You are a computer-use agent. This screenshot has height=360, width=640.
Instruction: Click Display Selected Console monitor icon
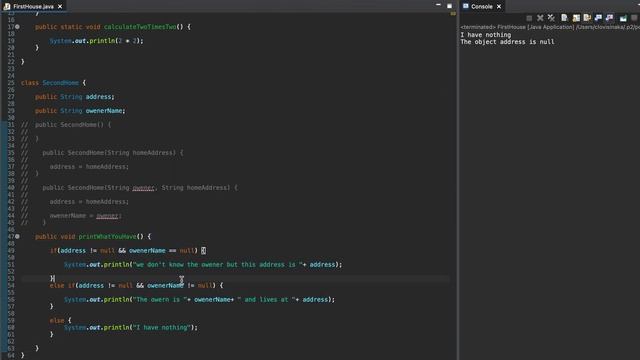coord(623,18)
